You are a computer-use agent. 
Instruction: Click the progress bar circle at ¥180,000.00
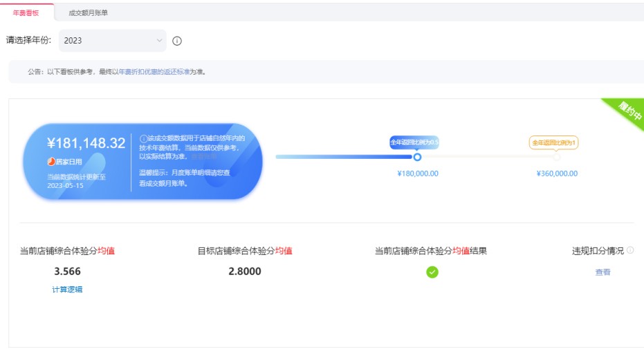tap(417, 157)
